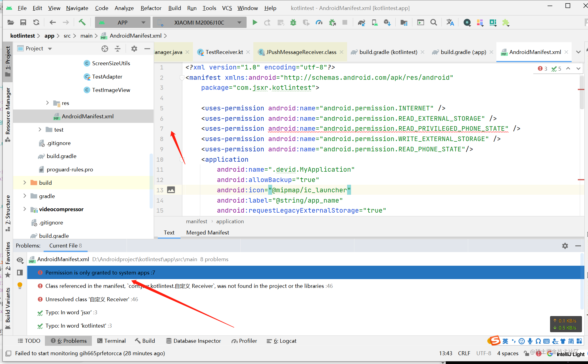Toggle the Structure side tab

(8, 214)
